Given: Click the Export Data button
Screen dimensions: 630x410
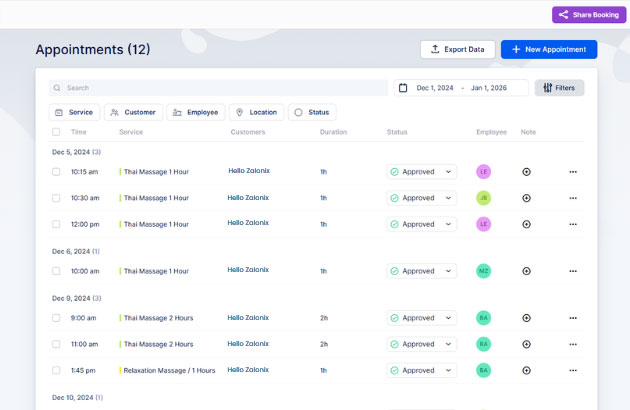Looking at the screenshot, I should pos(458,49).
